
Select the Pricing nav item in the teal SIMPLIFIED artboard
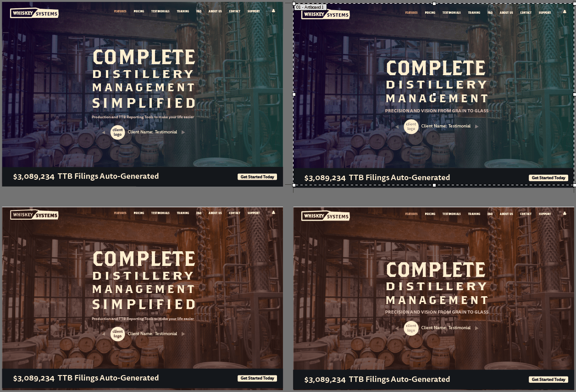pos(139,11)
